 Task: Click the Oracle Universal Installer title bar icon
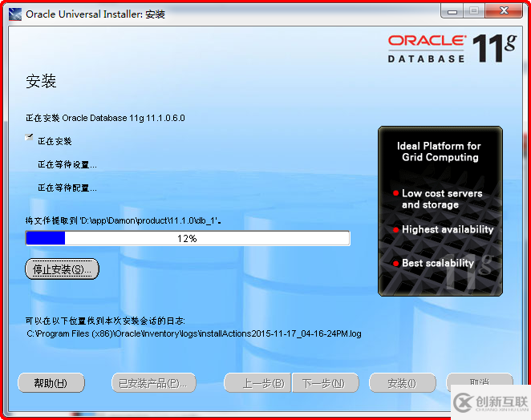click(x=15, y=14)
